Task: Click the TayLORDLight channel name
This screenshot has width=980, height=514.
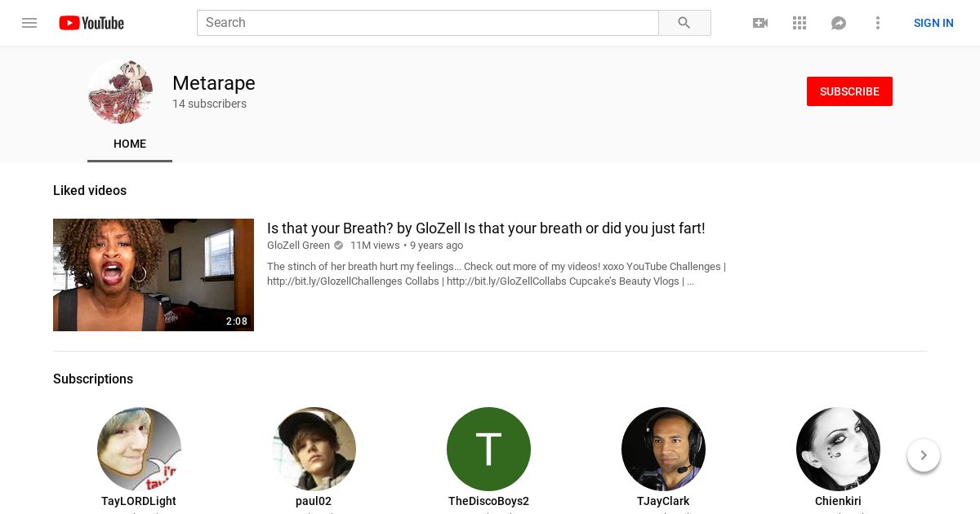Action: pos(139,501)
